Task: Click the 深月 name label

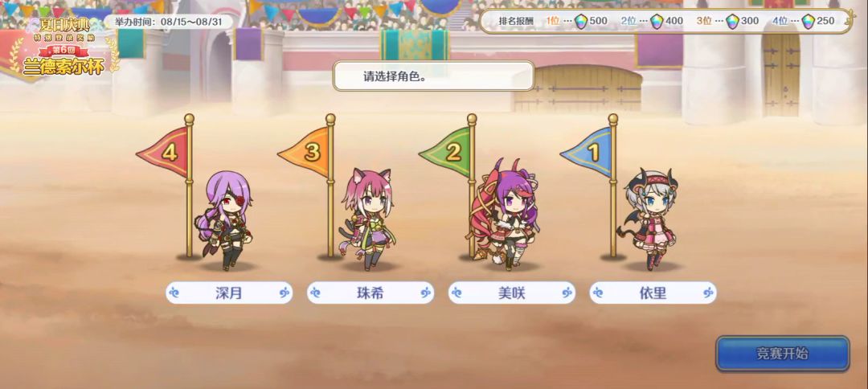Action: (x=229, y=293)
